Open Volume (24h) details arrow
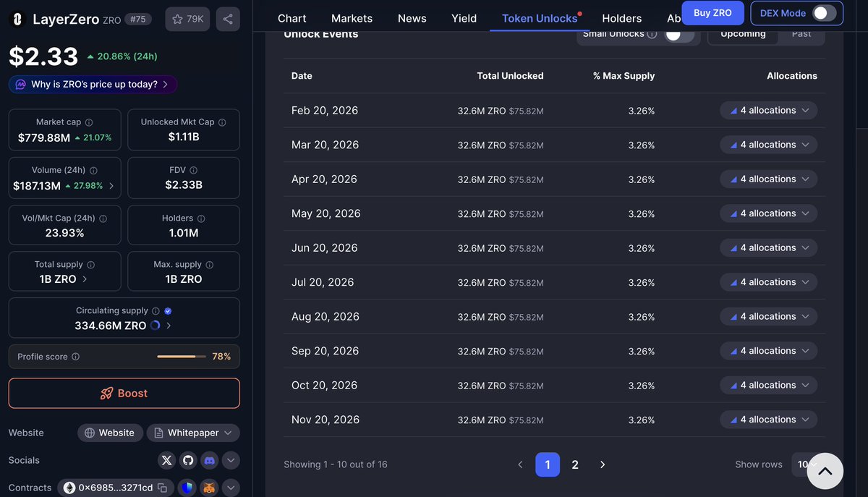 [111, 186]
